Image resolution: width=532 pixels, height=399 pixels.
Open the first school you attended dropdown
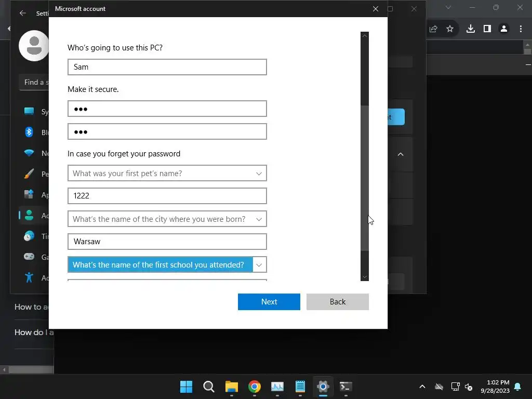click(167, 264)
